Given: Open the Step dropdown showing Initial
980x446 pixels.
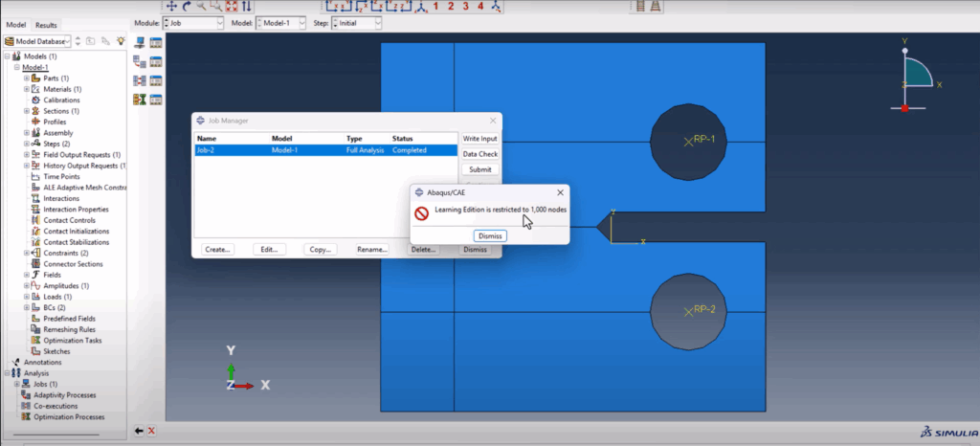Looking at the screenshot, I should point(356,23).
